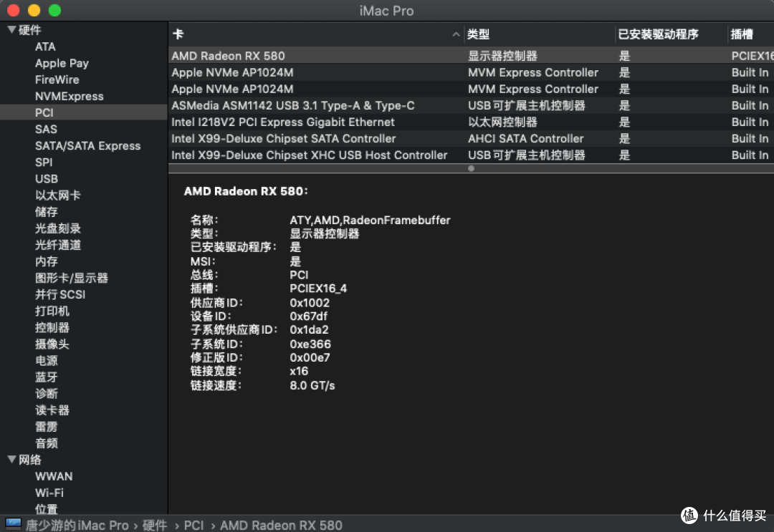The width and height of the screenshot is (774, 532).
Task: Select first Apple NVMe AP1024M row
Action: coord(471,72)
